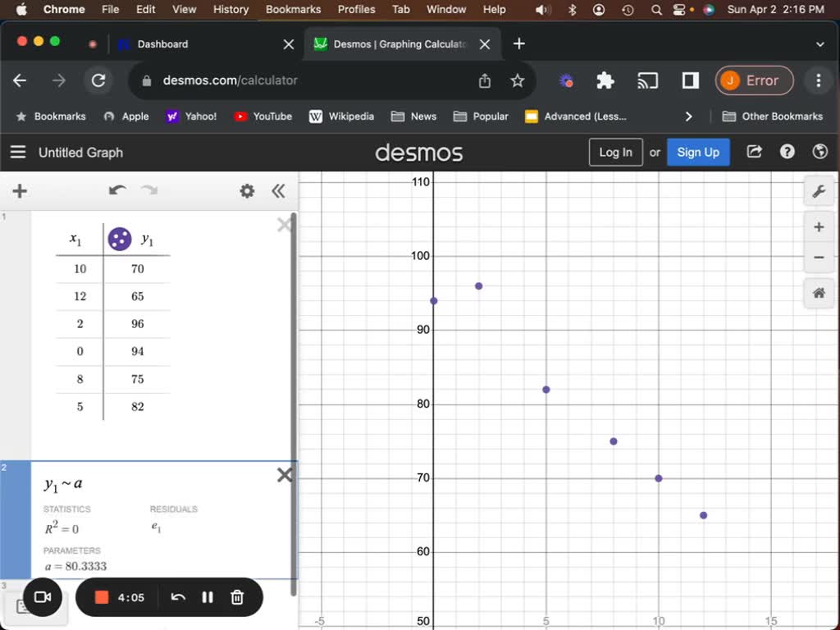
Task: Zoom out on the graph
Action: pos(818,258)
